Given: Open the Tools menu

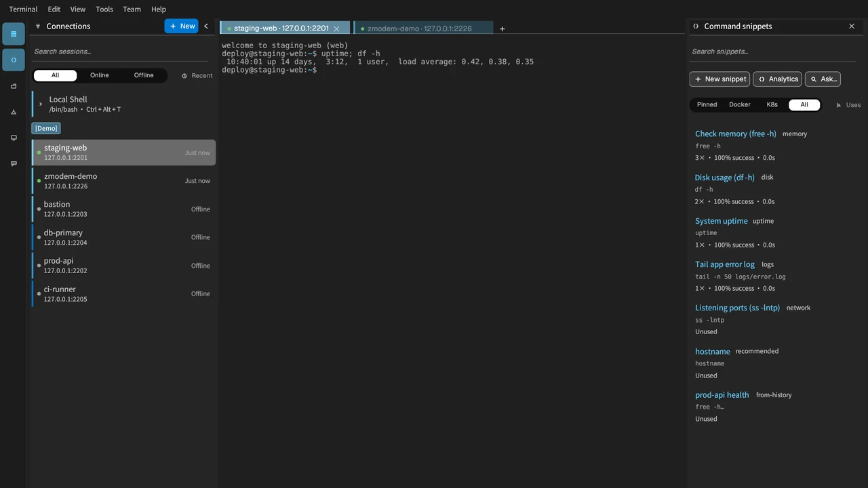Looking at the screenshot, I should coord(104,9).
